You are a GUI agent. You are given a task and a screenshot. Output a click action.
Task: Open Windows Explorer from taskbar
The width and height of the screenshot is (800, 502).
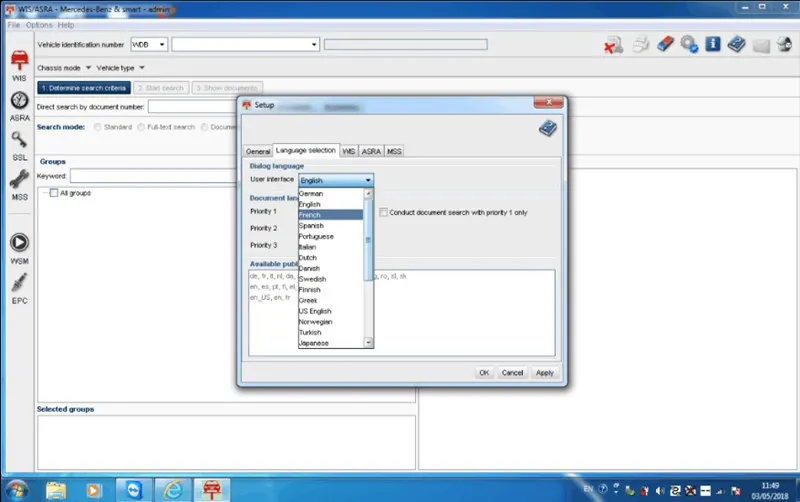(x=56, y=490)
